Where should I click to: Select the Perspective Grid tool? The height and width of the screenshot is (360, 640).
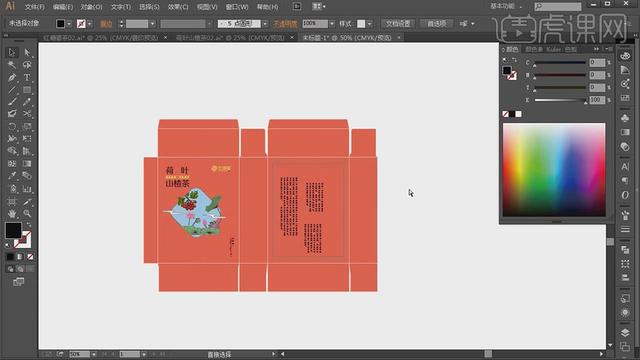27,151
